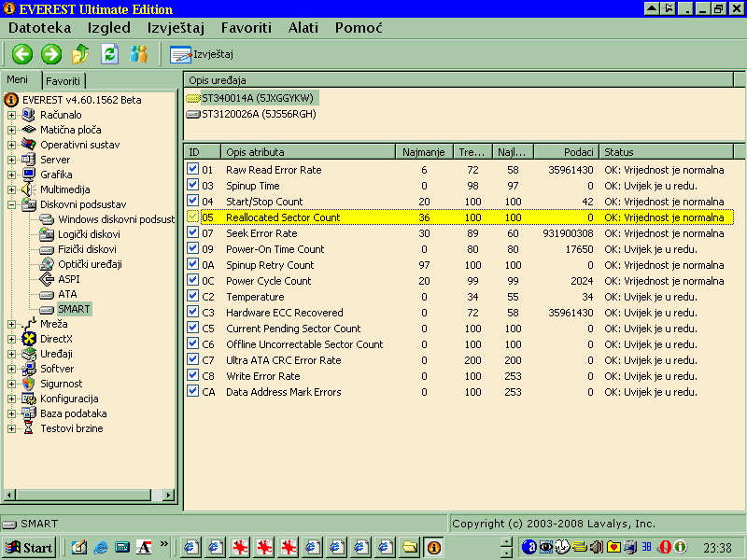
Task: Expand the Matična ploča tree node
Action: point(12,130)
